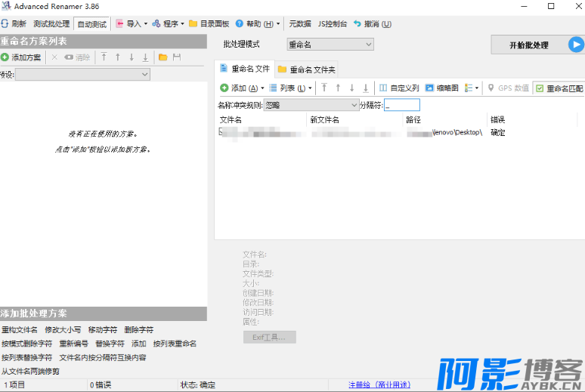Open the 预设 presets dropdown
The image size is (585, 392).
click(82, 74)
